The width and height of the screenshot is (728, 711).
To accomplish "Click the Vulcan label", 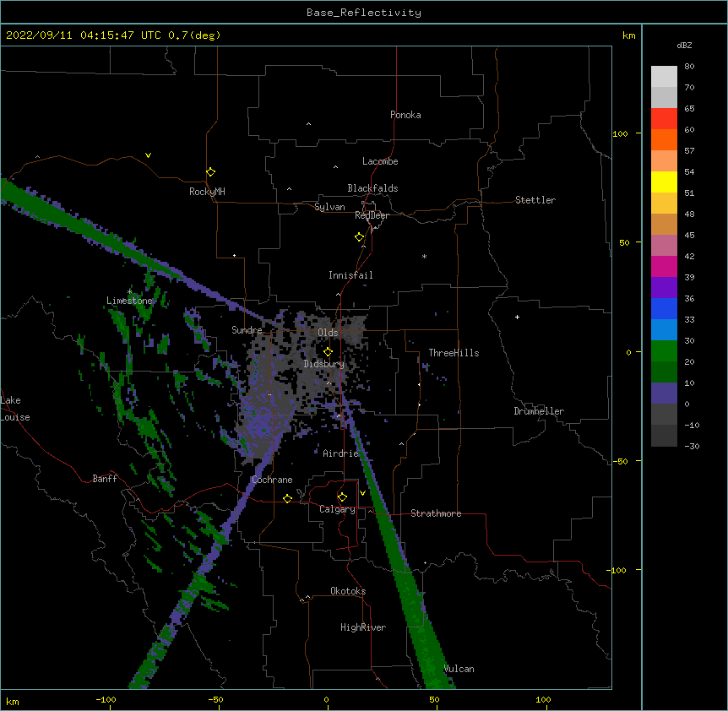I will [459, 669].
